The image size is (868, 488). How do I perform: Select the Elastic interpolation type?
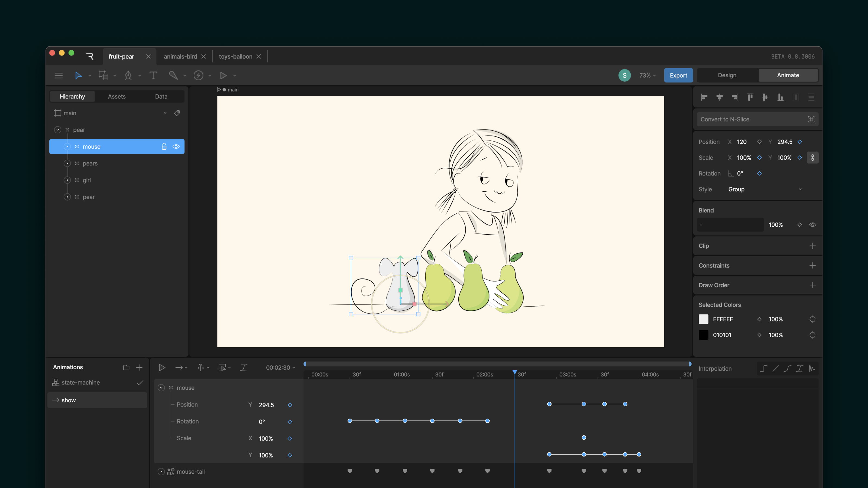tap(812, 368)
